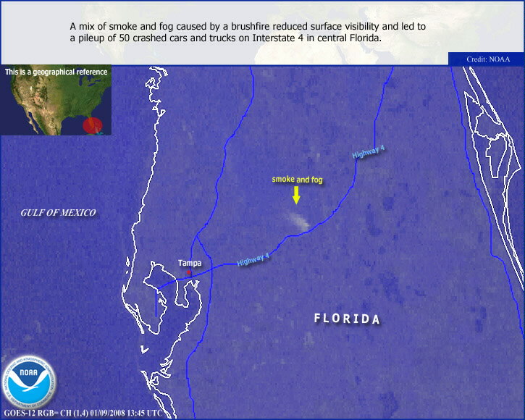Click the "Highway 4" label nearest Tampa

click(x=253, y=259)
